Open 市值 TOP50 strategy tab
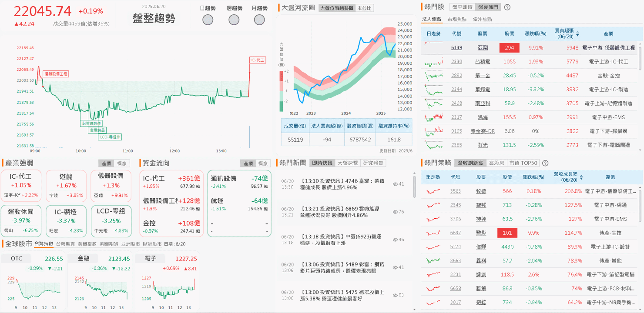 click(523, 163)
